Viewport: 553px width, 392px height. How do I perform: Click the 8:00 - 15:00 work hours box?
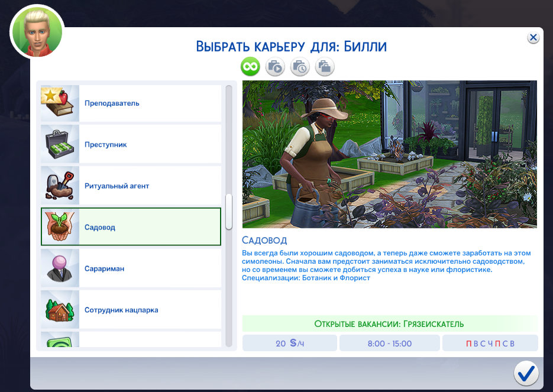(x=389, y=344)
